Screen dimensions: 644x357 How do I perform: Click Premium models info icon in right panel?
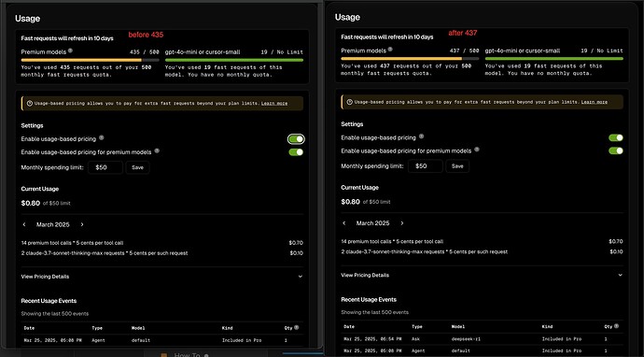tap(390, 50)
